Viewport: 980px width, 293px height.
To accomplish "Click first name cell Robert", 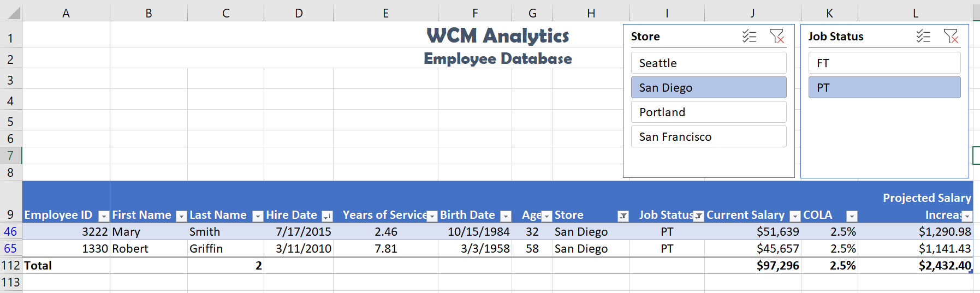I will (149, 248).
